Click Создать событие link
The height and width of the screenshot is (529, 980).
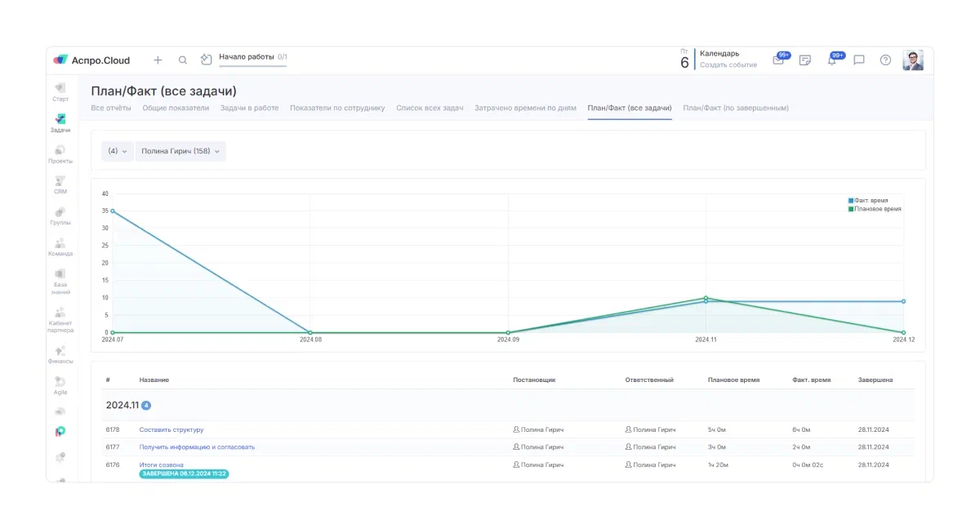[728, 65]
